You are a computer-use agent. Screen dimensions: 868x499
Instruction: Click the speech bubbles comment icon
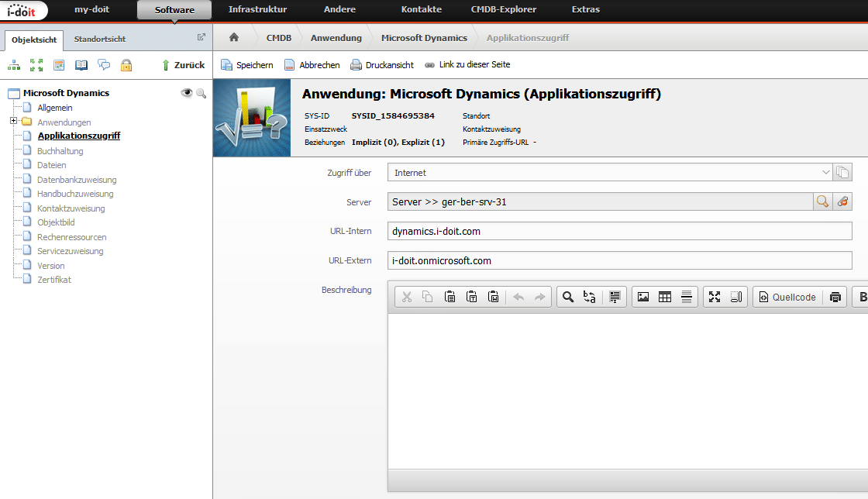click(104, 65)
